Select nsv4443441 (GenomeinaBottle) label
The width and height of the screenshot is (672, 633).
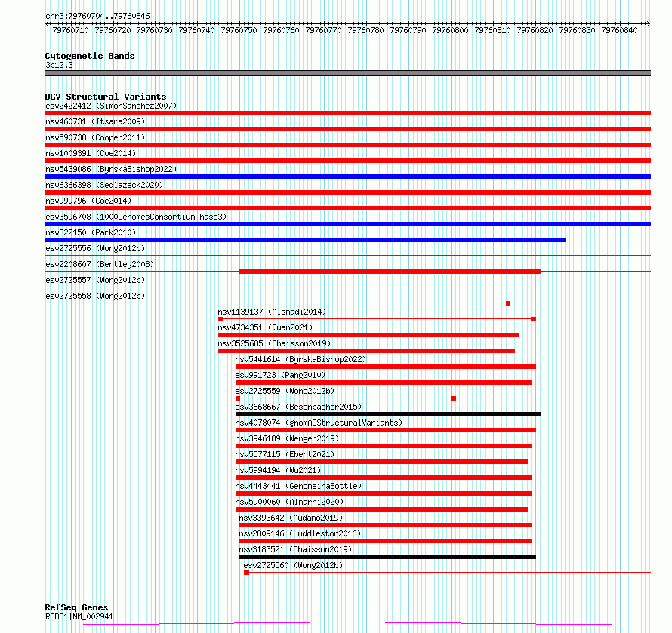tap(299, 486)
